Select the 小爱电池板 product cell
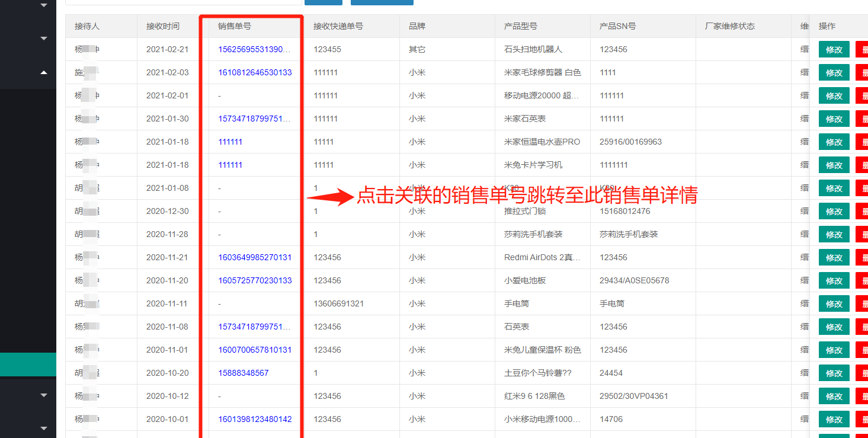Viewport: 868px width, 438px height. [525, 280]
